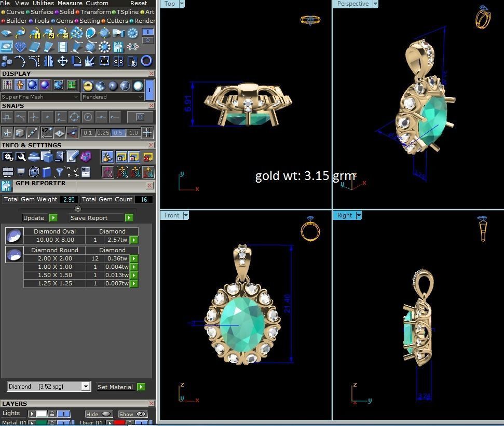504x426 pixels.
Task: Select the pear-shaped gem outline tool
Action: [90, 33]
